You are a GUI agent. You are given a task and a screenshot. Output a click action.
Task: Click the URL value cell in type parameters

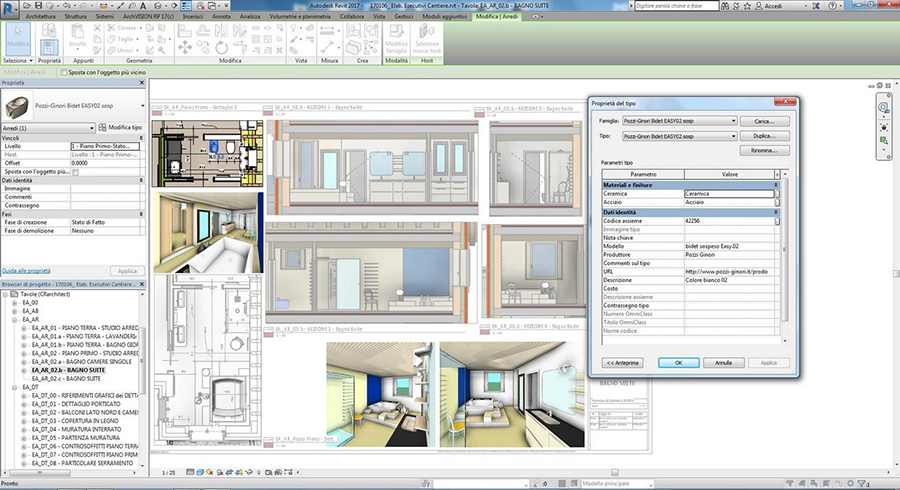click(730, 272)
